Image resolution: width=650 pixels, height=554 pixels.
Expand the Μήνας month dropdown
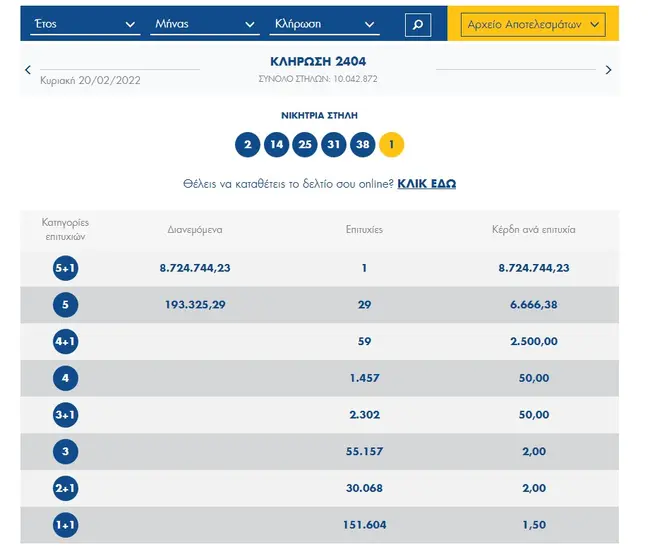[x=205, y=24]
